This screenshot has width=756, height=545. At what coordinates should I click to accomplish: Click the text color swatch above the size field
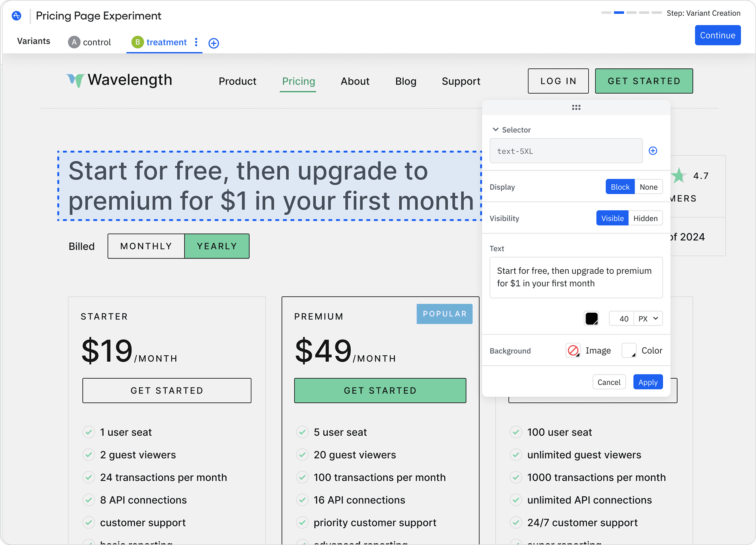[591, 318]
